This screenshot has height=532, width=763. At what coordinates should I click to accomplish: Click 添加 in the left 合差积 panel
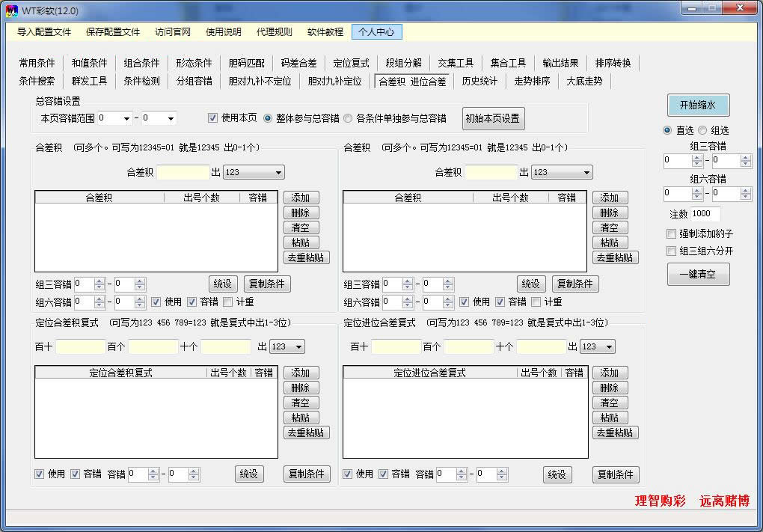301,198
